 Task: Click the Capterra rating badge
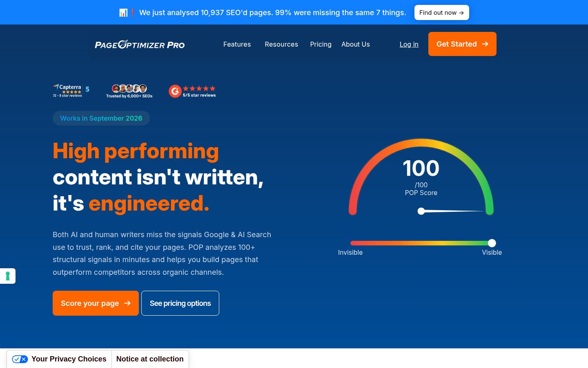coord(71,90)
